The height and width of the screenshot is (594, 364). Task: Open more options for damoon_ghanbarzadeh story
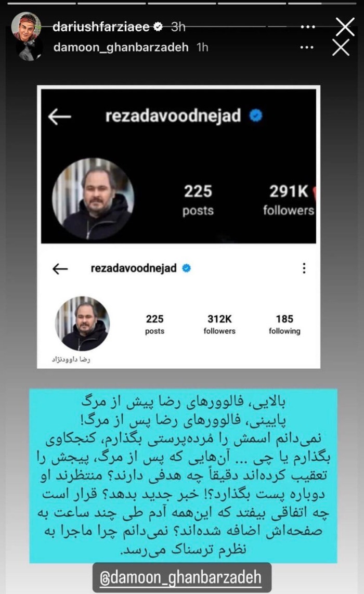[306, 48]
